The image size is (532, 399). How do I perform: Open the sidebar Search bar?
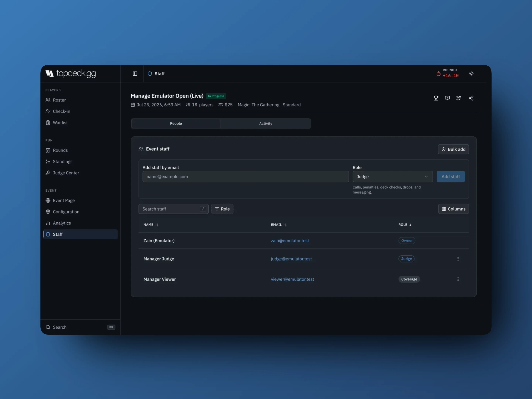tap(80, 327)
